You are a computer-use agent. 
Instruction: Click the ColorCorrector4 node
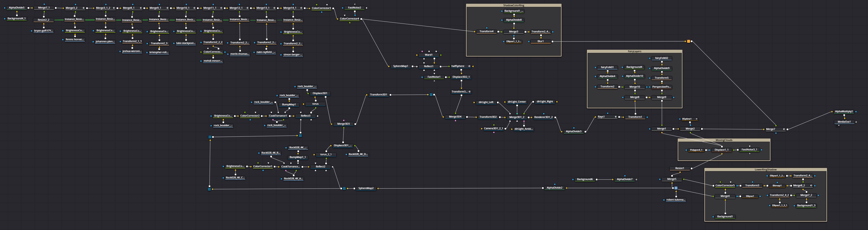point(349,19)
